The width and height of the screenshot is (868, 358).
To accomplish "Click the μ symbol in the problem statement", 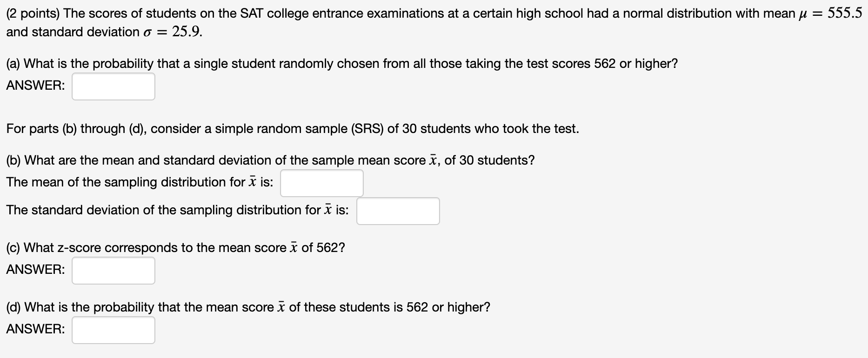I will (x=801, y=14).
